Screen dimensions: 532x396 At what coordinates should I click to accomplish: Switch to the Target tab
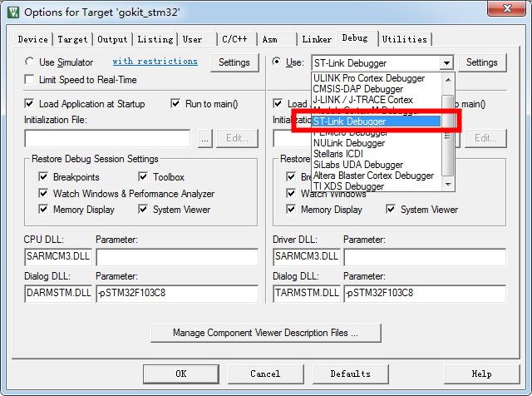[x=72, y=39]
